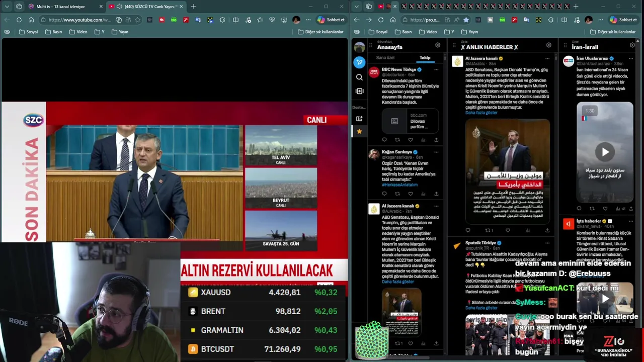This screenshot has height=362, width=644.
Task: Open ANLIK HABERLER column settings gear
Action: point(549,45)
